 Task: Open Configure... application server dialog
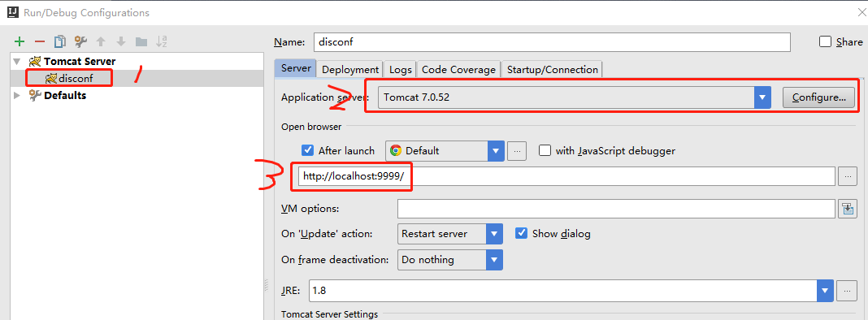pyautogui.click(x=818, y=98)
